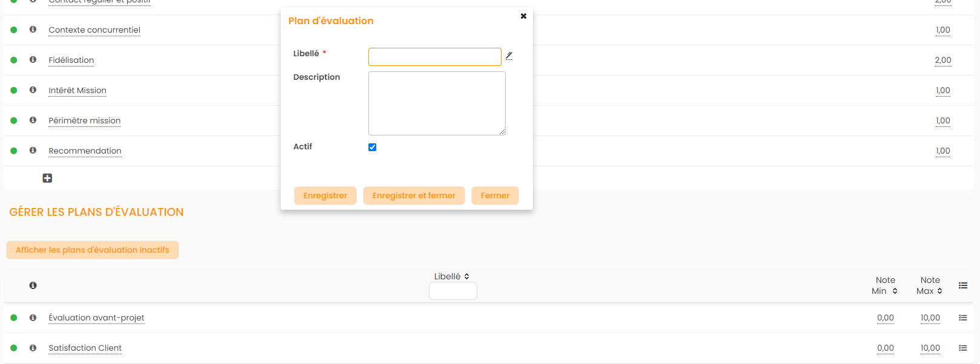The image size is (980, 364).
Task: Click info icon beside Recommendation
Action: (x=33, y=151)
